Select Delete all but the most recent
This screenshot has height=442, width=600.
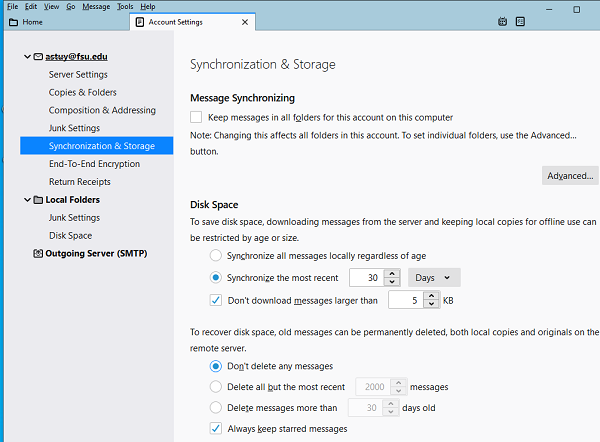(215, 387)
